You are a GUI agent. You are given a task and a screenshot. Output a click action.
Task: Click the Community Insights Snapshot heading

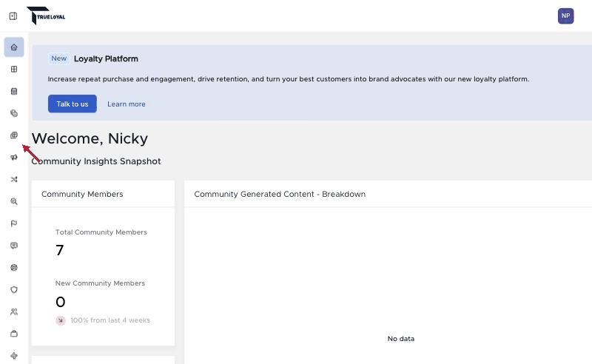pyautogui.click(x=96, y=161)
